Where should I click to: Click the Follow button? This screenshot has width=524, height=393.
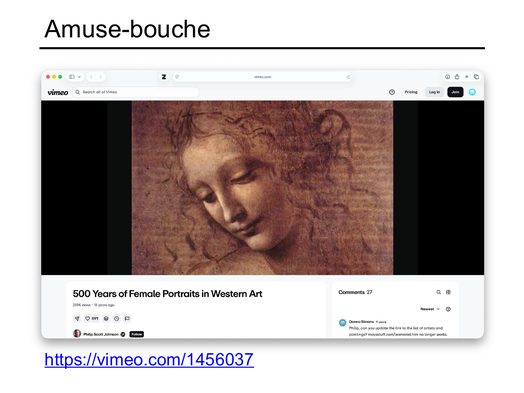(x=136, y=334)
